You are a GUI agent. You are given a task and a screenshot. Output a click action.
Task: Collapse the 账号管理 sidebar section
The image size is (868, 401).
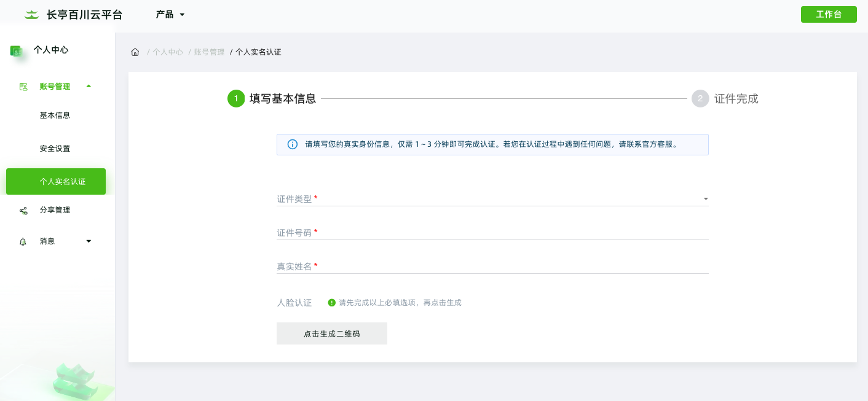click(x=89, y=86)
